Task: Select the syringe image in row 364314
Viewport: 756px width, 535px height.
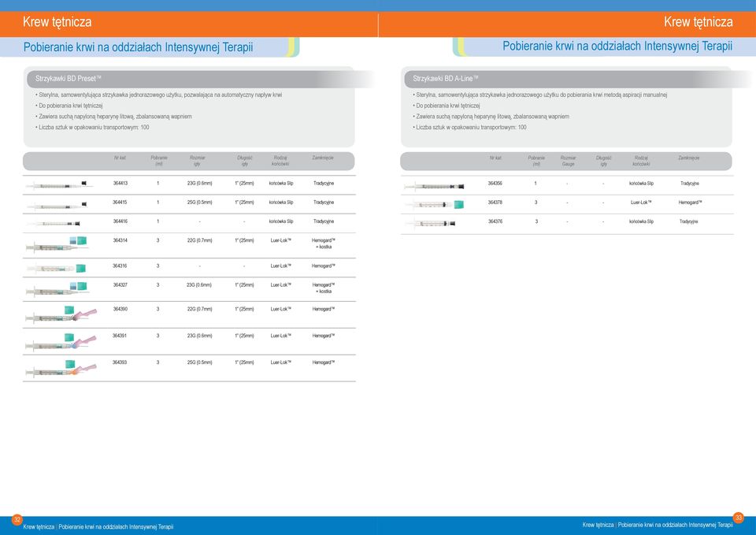Action: [x=57, y=244]
